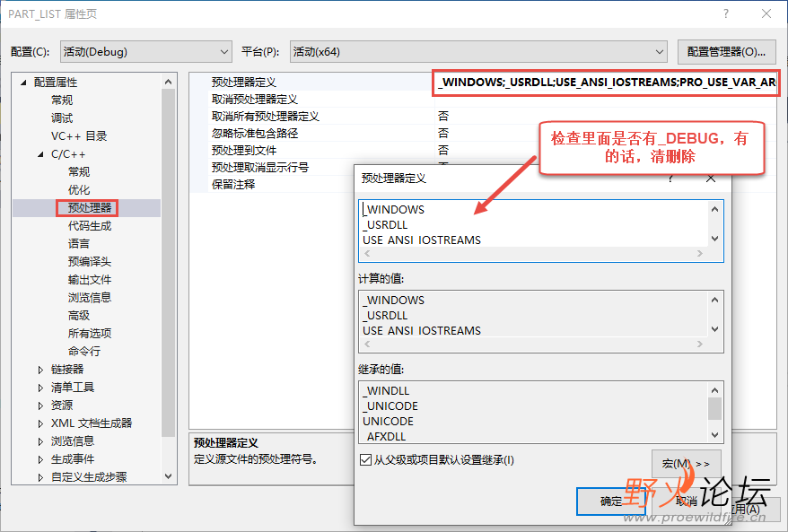Open the 配置(C) dropdown showing 活动(Debug)
Image resolution: width=788 pixels, height=532 pixels.
145,52
